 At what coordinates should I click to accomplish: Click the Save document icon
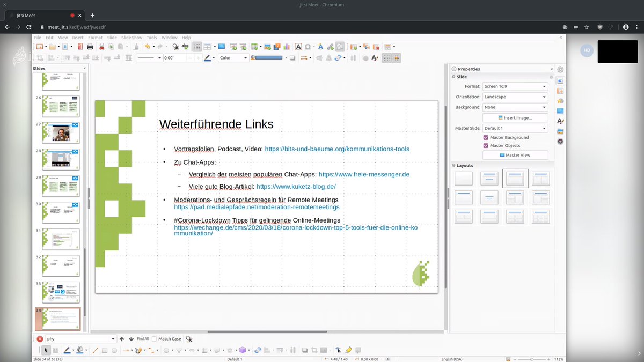pos(65,47)
